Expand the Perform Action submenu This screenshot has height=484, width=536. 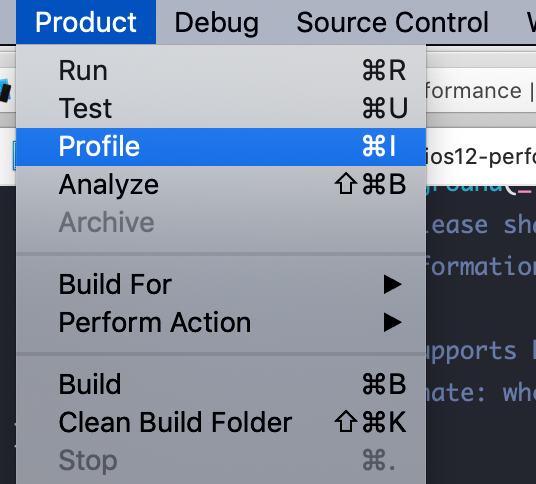click(x=221, y=322)
